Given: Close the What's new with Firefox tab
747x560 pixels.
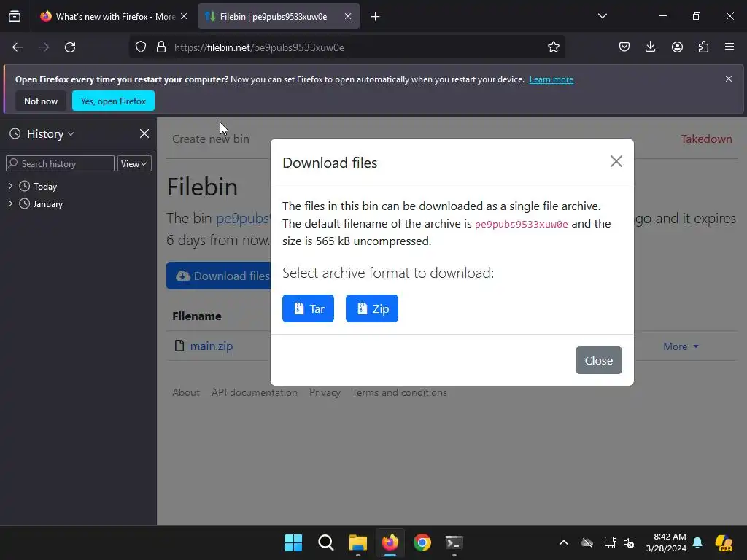Looking at the screenshot, I should 184,16.
